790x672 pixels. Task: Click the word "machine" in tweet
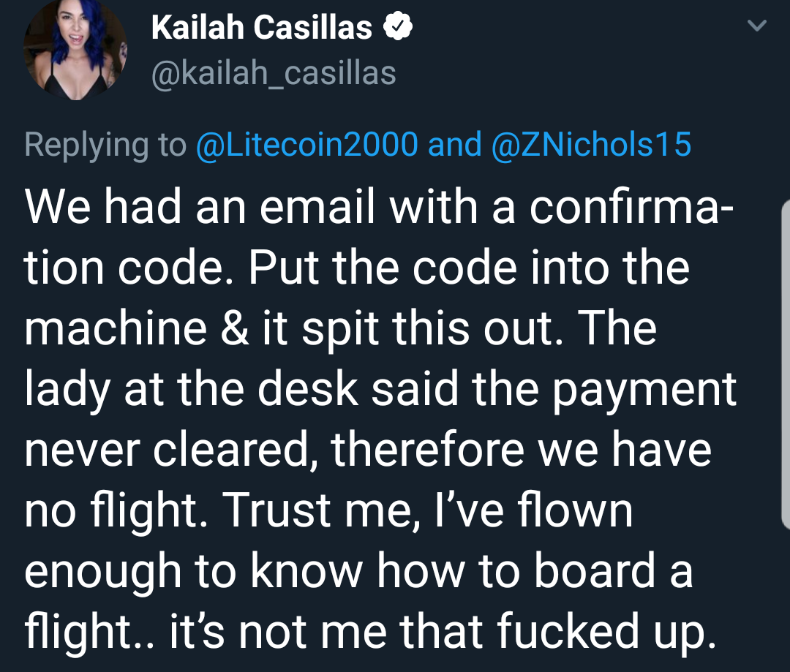(x=116, y=328)
